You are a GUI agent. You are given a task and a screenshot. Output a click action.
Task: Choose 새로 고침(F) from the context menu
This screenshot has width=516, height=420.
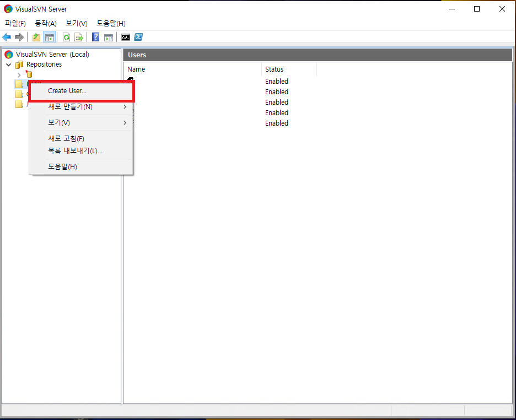[81, 138]
